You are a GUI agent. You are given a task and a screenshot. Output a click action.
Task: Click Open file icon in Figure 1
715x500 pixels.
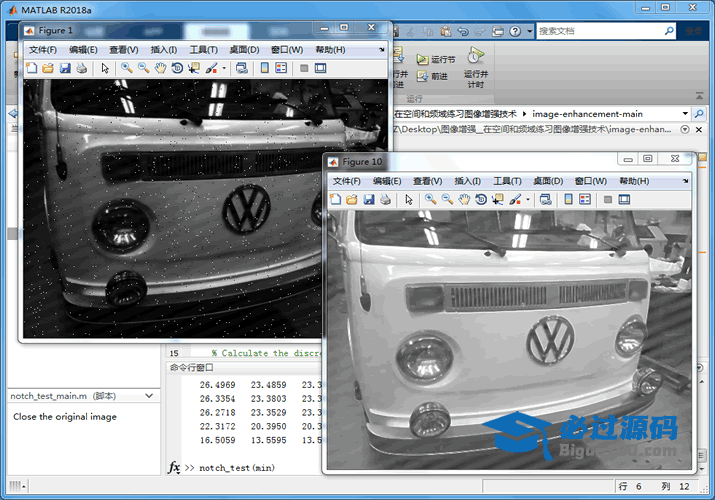tap(48, 68)
